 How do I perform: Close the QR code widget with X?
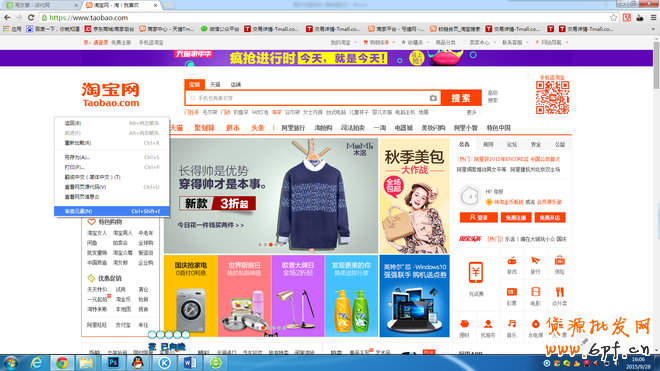point(529,75)
